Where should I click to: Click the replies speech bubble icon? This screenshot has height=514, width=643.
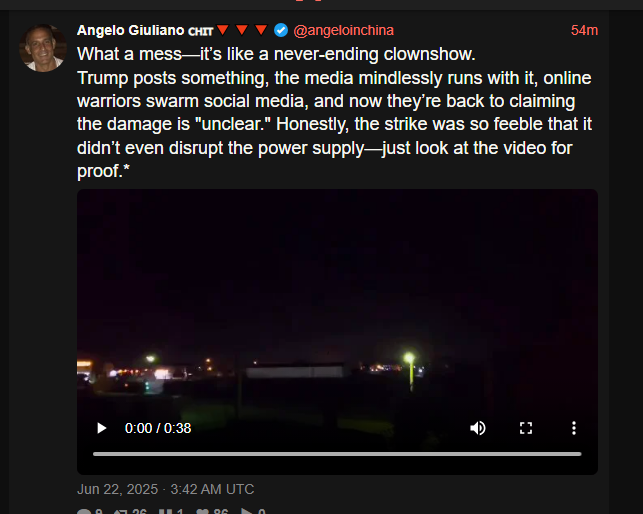(84, 512)
